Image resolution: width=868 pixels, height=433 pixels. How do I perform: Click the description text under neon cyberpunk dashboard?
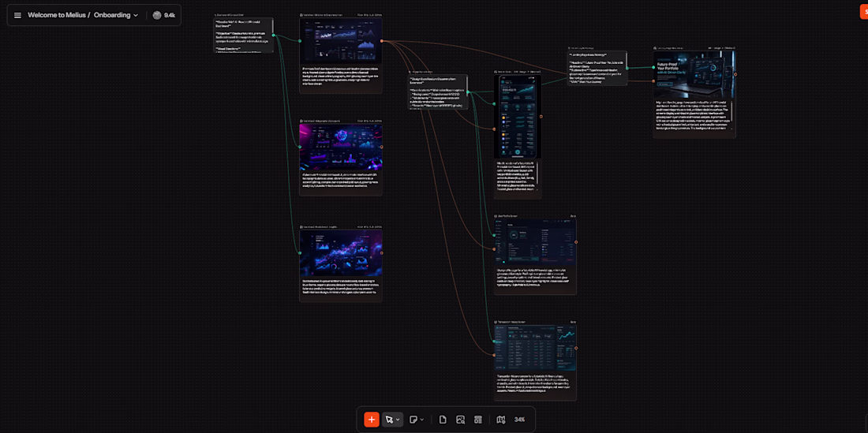[340, 181]
